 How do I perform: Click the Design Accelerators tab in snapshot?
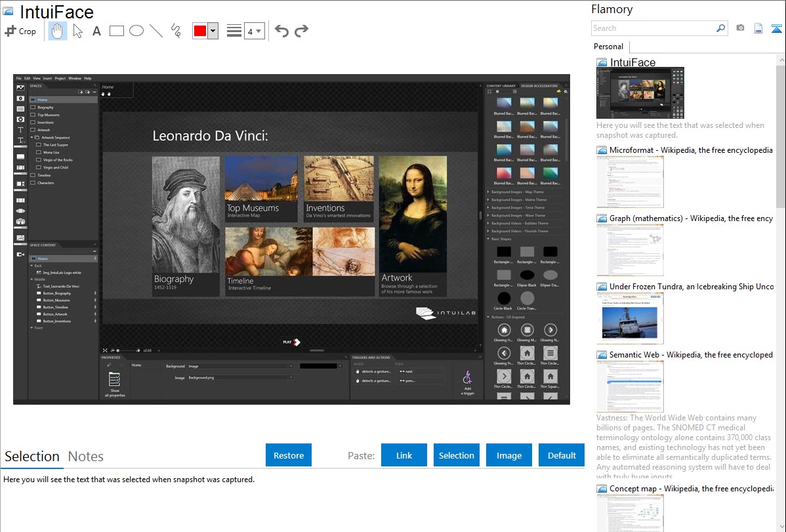[x=539, y=86]
